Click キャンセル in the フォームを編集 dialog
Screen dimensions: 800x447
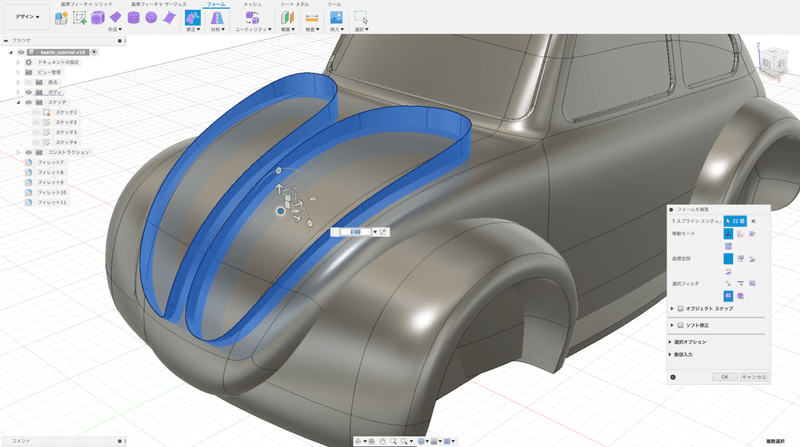tap(754, 377)
